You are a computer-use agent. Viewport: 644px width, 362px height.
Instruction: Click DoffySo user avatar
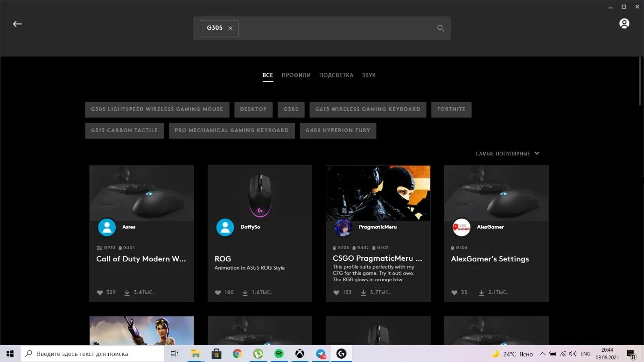(x=225, y=227)
